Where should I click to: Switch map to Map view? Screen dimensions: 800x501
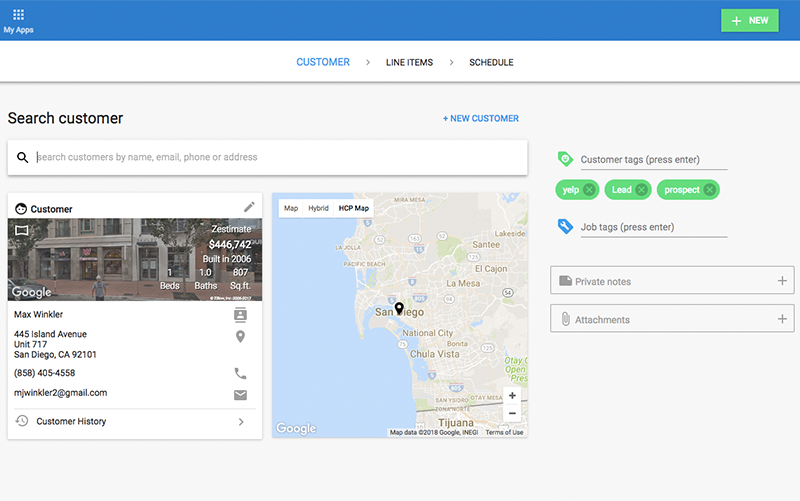291,208
